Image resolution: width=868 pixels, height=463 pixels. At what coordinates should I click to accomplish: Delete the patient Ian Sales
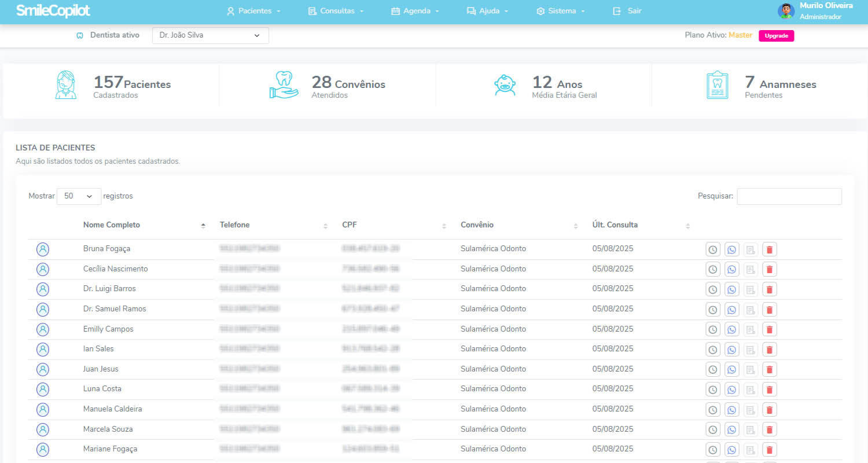[x=770, y=349]
